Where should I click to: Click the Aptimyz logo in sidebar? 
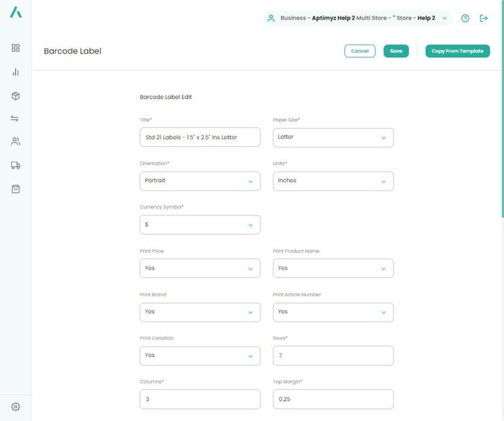(x=16, y=13)
